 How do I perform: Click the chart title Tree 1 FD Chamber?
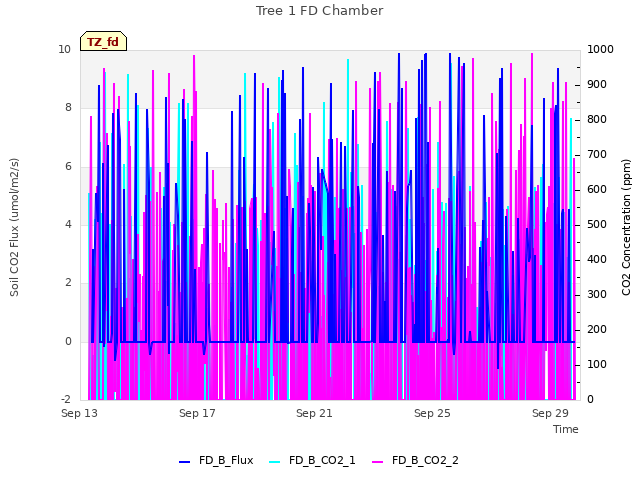pos(319,11)
